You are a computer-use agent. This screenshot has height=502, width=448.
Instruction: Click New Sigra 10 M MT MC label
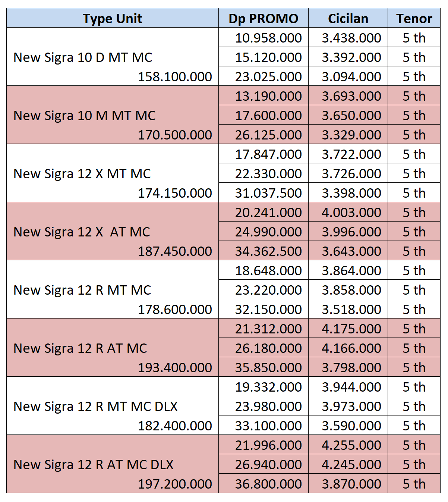click(85, 116)
